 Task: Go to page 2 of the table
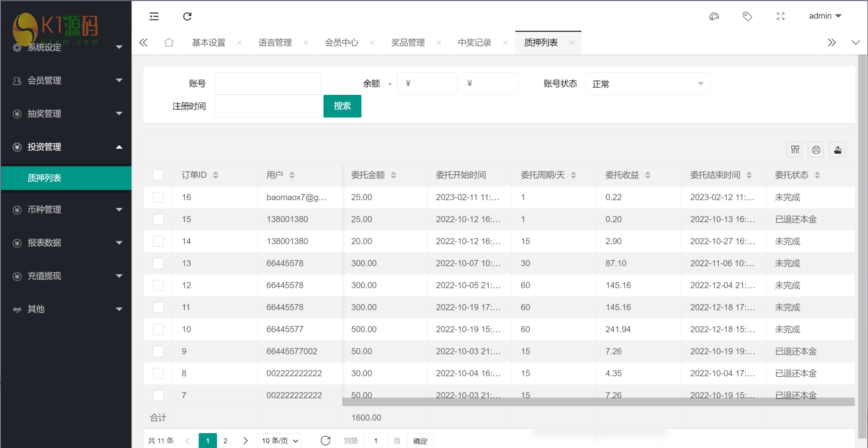coord(225,441)
